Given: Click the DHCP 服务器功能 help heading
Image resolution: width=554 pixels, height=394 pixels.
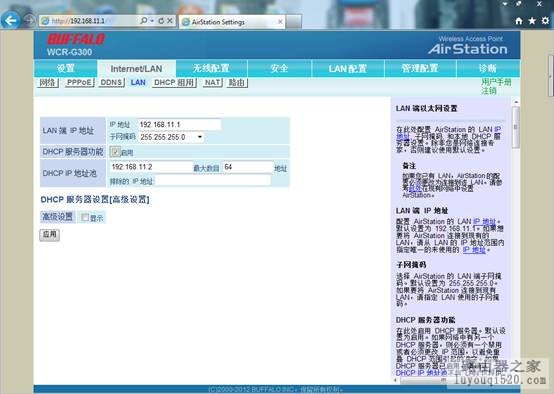Looking at the screenshot, I should click(x=425, y=320).
